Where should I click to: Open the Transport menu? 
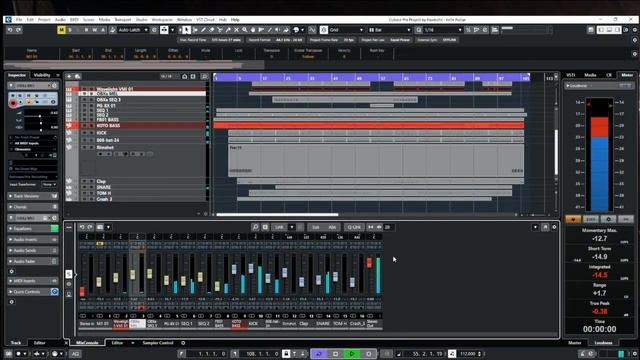pos(122,20)
